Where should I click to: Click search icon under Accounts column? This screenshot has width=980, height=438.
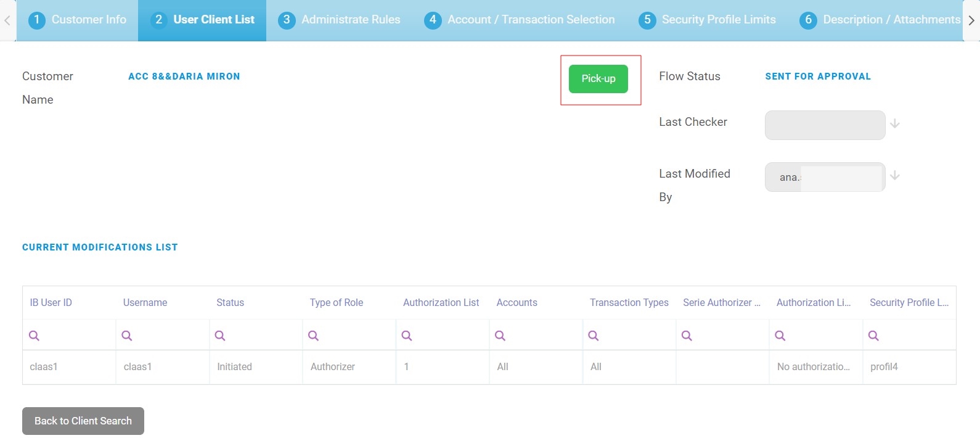[500, 336]
